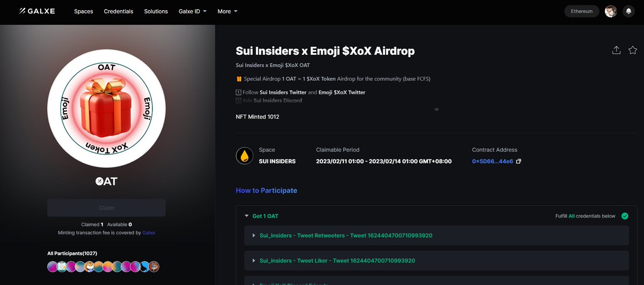Expand Sui_insiders Tweet Liker credential
Screen dimensions: 644x285
tap(436, 260)
